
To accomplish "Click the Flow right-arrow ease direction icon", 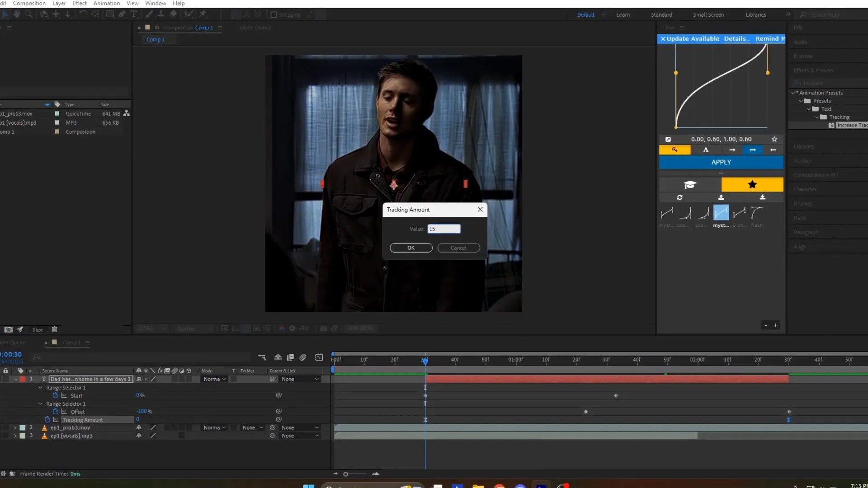I will point(732,150).
